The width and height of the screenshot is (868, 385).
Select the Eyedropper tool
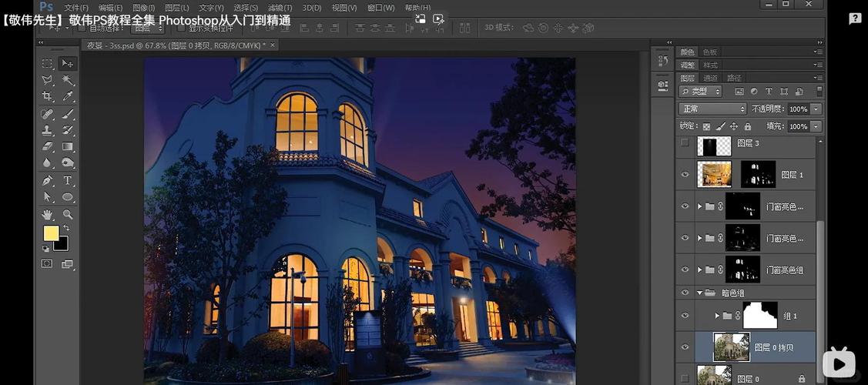[x=68, y=97]
